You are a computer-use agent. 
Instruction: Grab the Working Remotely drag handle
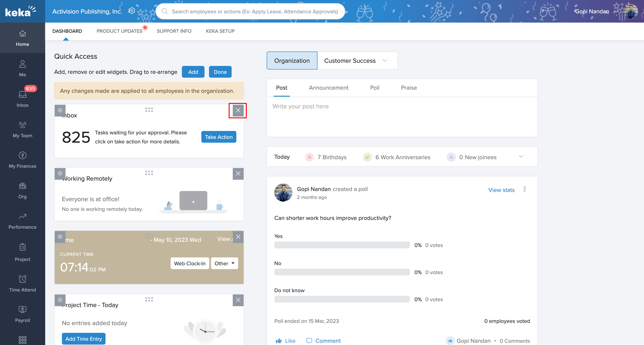pyautogui.click(x=149, y=173)
